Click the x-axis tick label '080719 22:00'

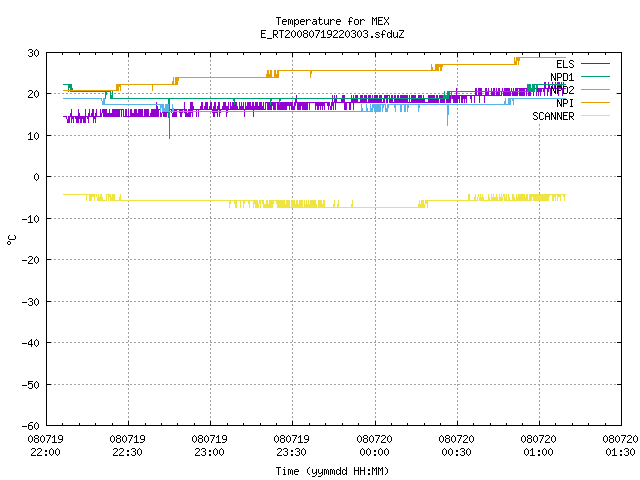coord(45,446)
